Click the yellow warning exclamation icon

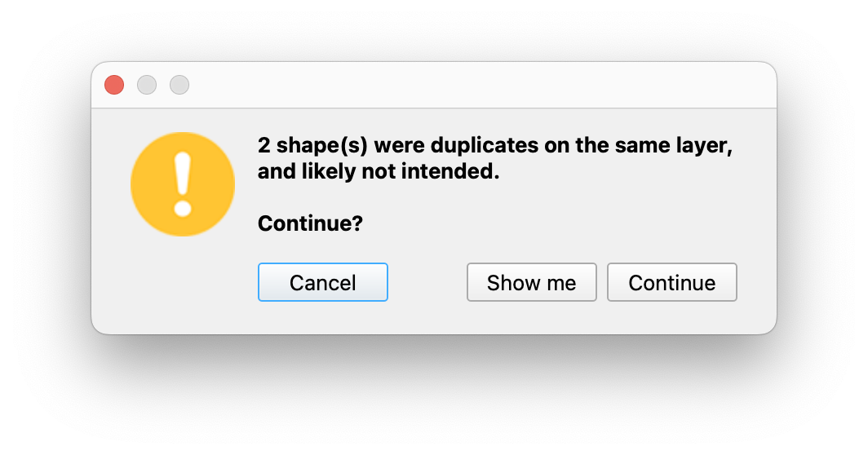click(183, 184)
